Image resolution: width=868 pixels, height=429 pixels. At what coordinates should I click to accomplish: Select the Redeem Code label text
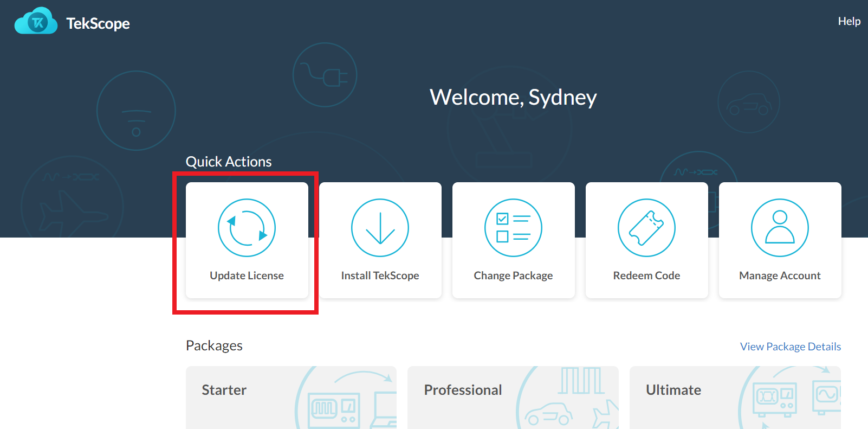click(x=646, y=276)
